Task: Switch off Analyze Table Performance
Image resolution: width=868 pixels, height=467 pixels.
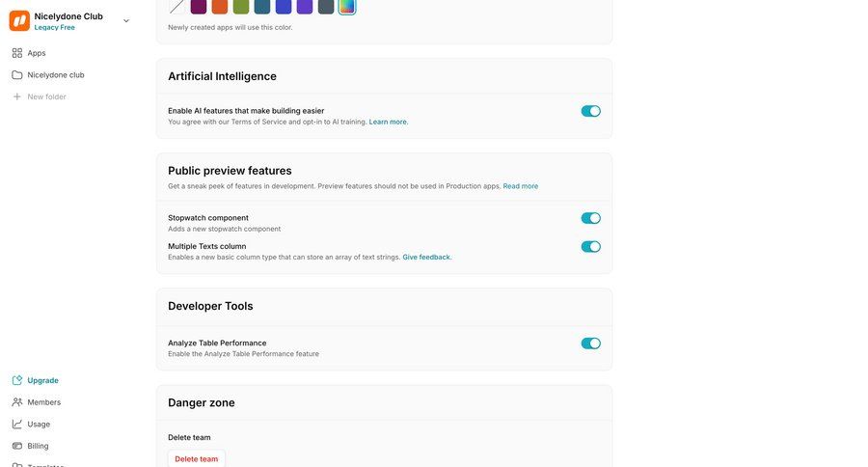Action: pos(590,343)
